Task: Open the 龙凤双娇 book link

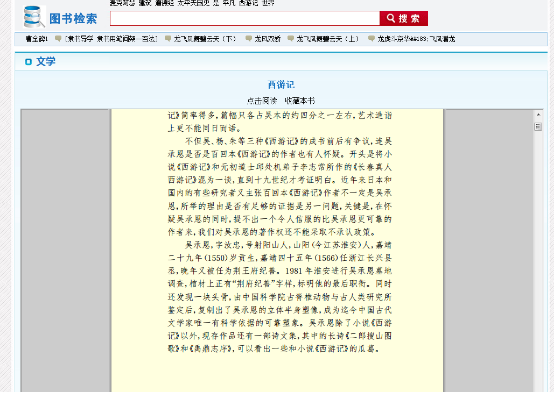Action: [267, 39]
